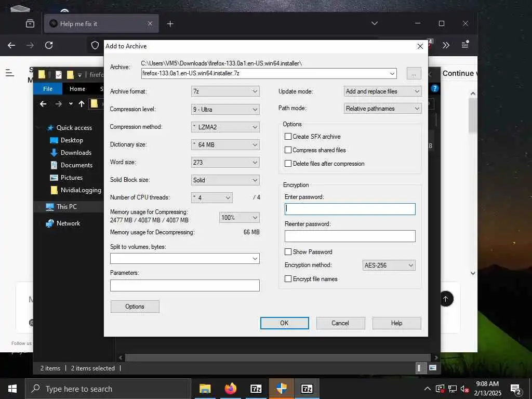
Task: Go up one folder in Explorer
Action: click(82, 104)
